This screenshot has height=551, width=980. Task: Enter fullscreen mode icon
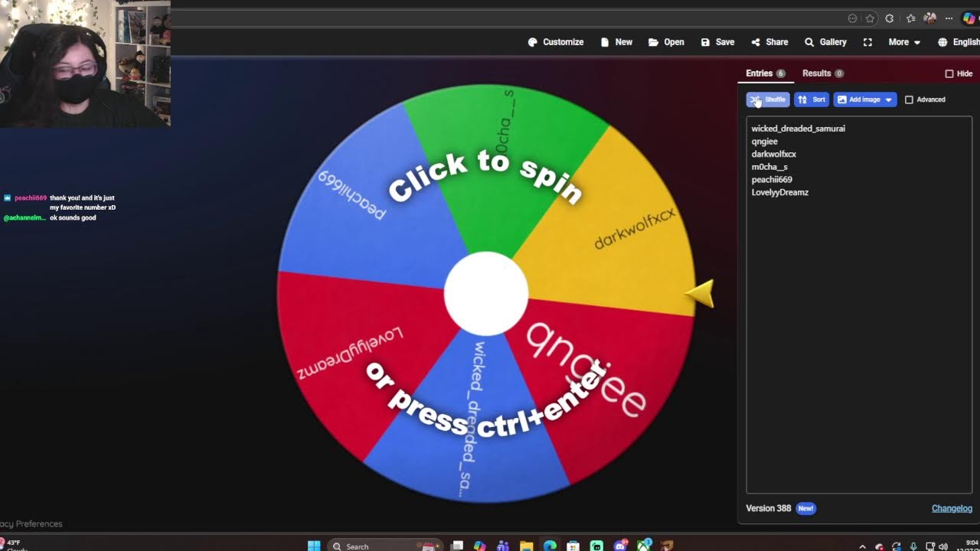(867, 42)
